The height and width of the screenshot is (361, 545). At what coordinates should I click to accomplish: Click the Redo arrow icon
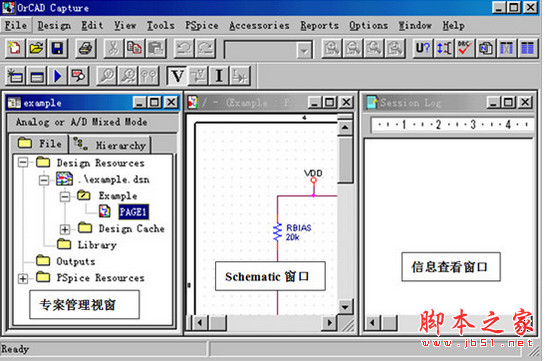[x=205, y=48]
